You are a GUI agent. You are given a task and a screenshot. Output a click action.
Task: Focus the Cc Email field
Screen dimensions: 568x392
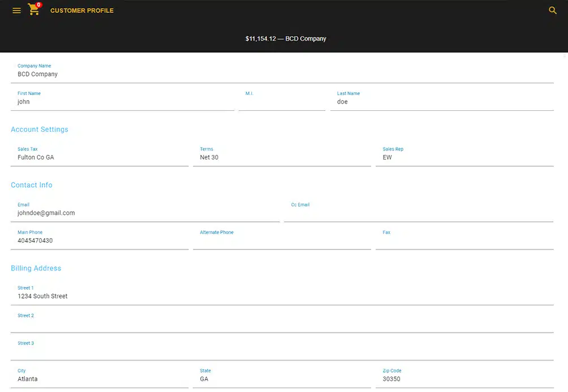point(419,213)
